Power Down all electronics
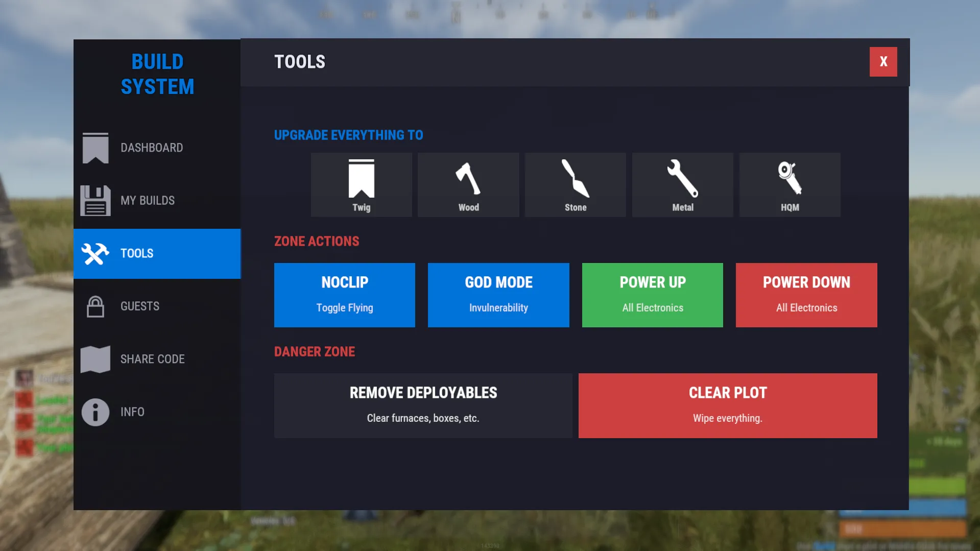This screenshot has height=551, width=980. click(x=806, y=295)
